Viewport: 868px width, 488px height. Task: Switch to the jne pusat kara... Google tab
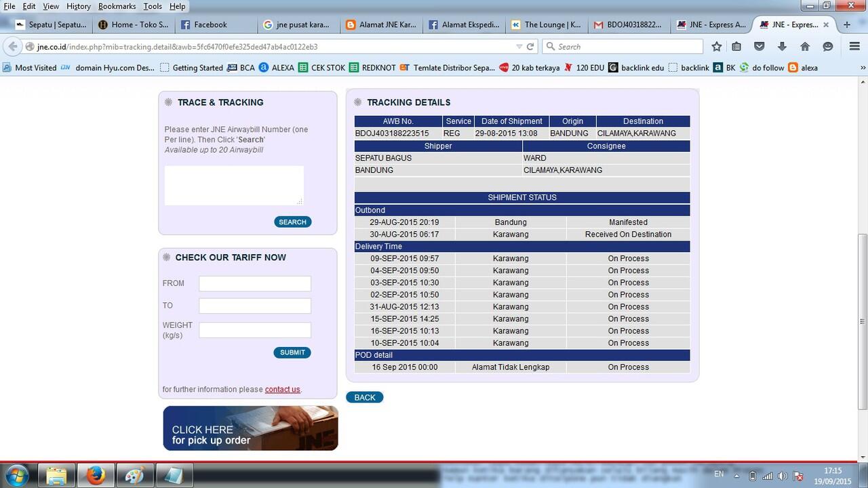tap(299, 24)
